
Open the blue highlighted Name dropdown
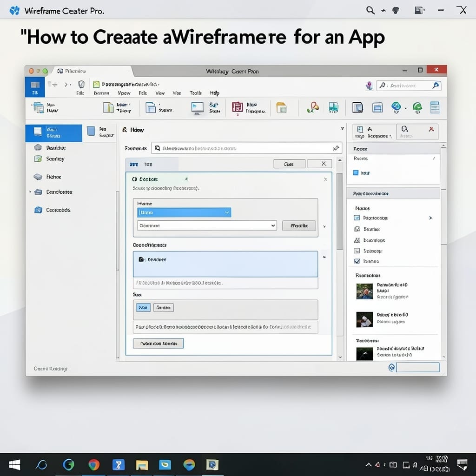point(184,212)
